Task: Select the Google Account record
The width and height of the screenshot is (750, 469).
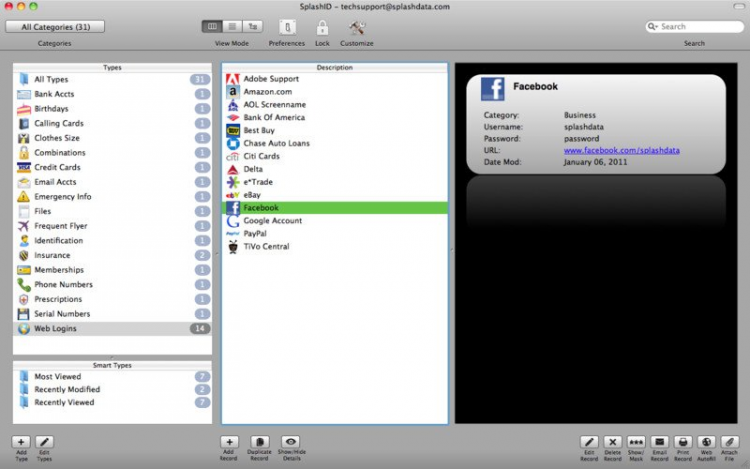Action: (335, 221)
